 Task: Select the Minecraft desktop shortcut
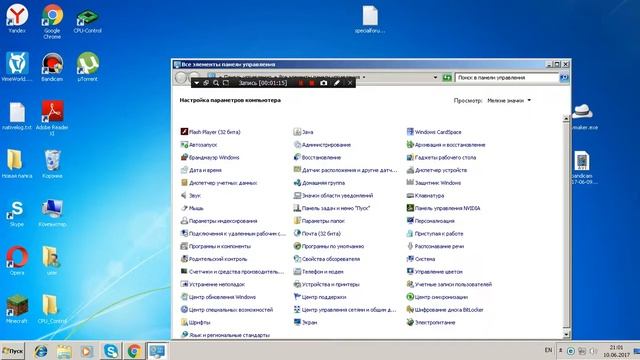point(17,309)
